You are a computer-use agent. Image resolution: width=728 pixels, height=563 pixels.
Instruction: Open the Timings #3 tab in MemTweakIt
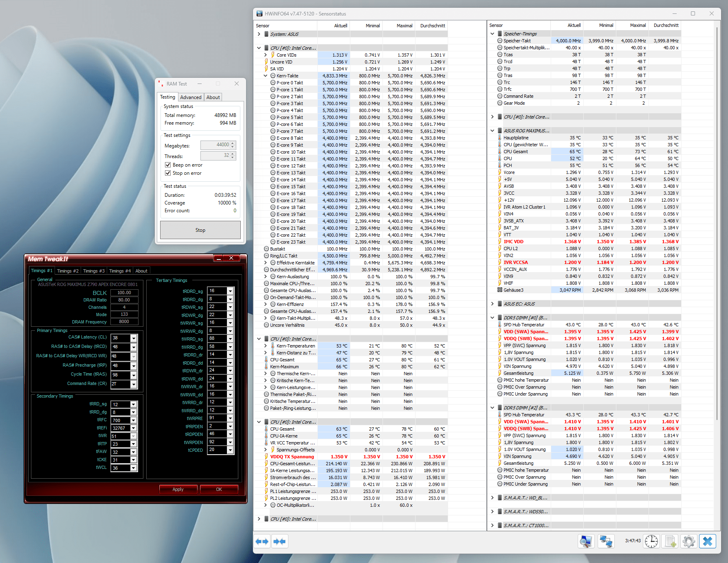(x=94, y=271)
